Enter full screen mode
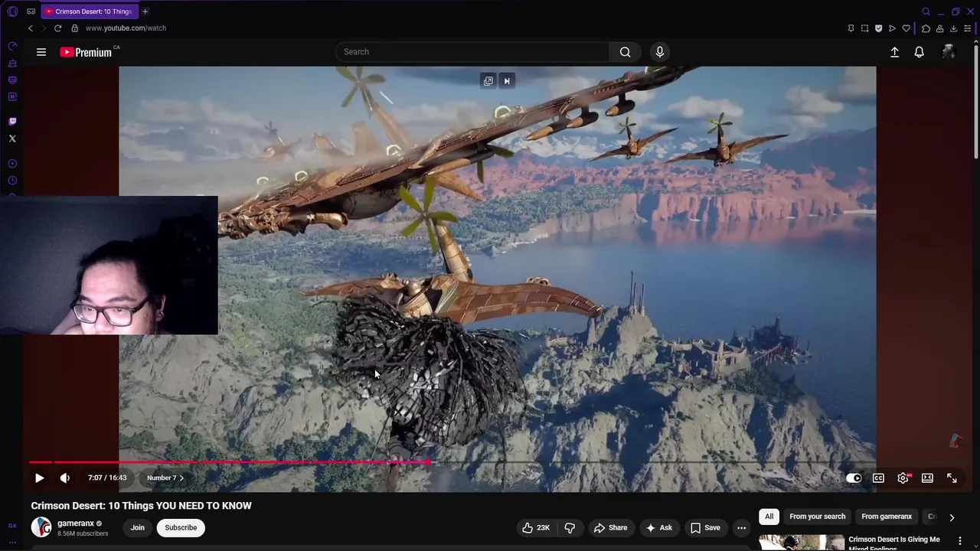 (952, 478)
